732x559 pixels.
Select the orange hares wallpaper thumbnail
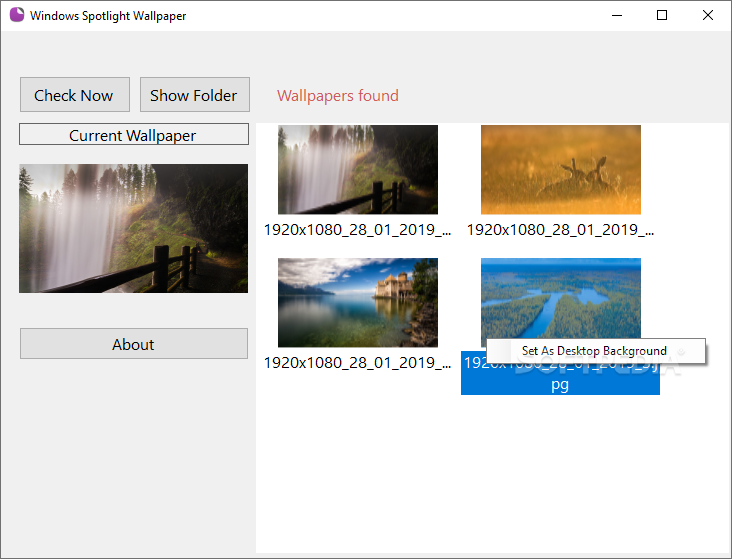tap(561, 170)
